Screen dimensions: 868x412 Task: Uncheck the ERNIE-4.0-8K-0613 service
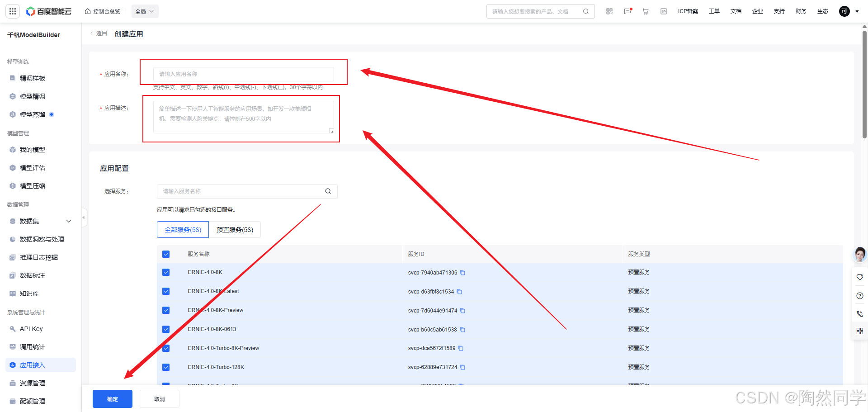click(x=166, y=329)
